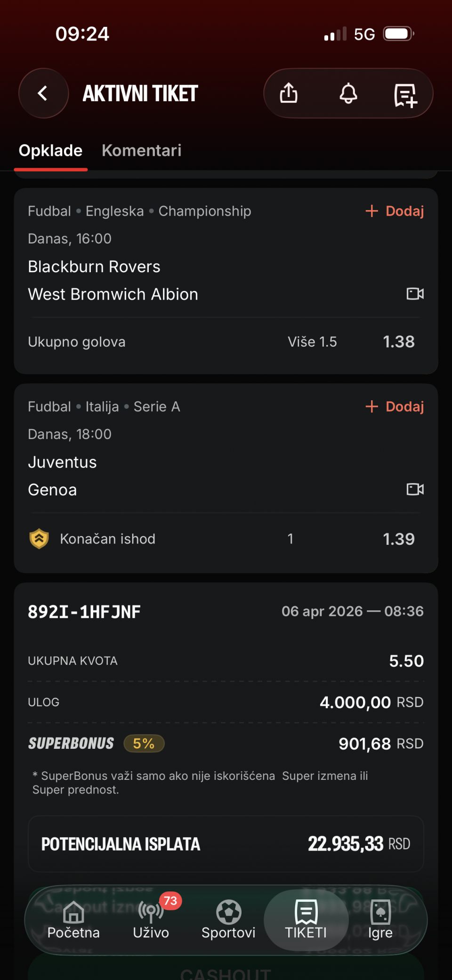Select the Opklade tab
This screenshot has width=452, height=980.
[50, 151]
